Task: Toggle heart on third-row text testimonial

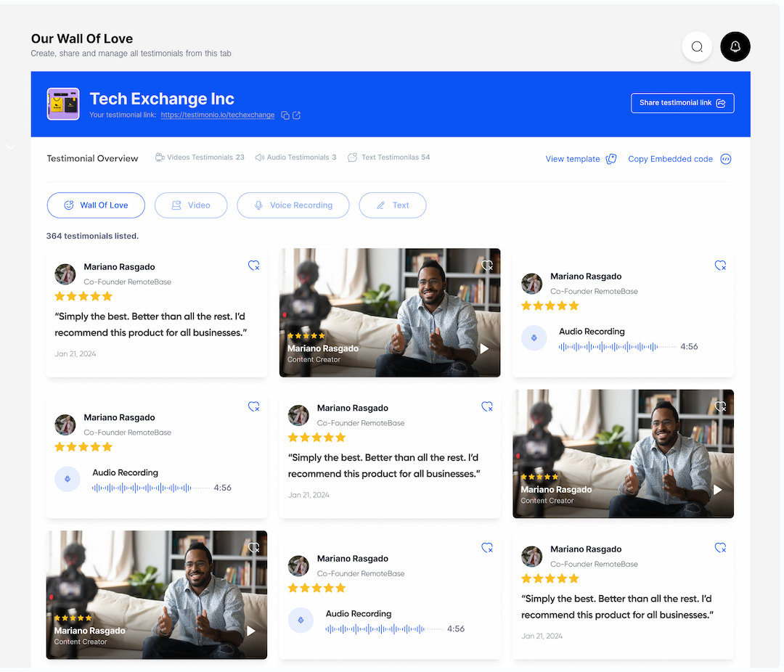Action: pos(721,547)
